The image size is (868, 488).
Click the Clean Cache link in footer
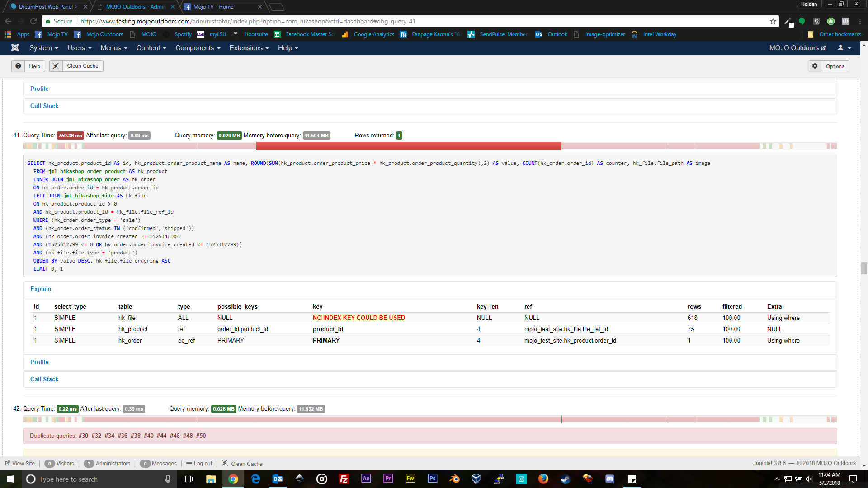click(x=242, y=464)
